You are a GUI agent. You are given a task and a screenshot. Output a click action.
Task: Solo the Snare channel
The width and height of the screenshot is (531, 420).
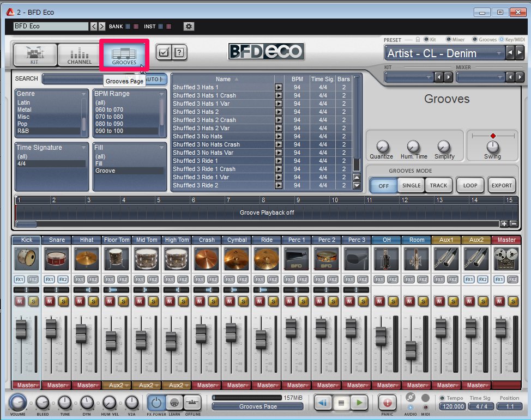[63, 301]
